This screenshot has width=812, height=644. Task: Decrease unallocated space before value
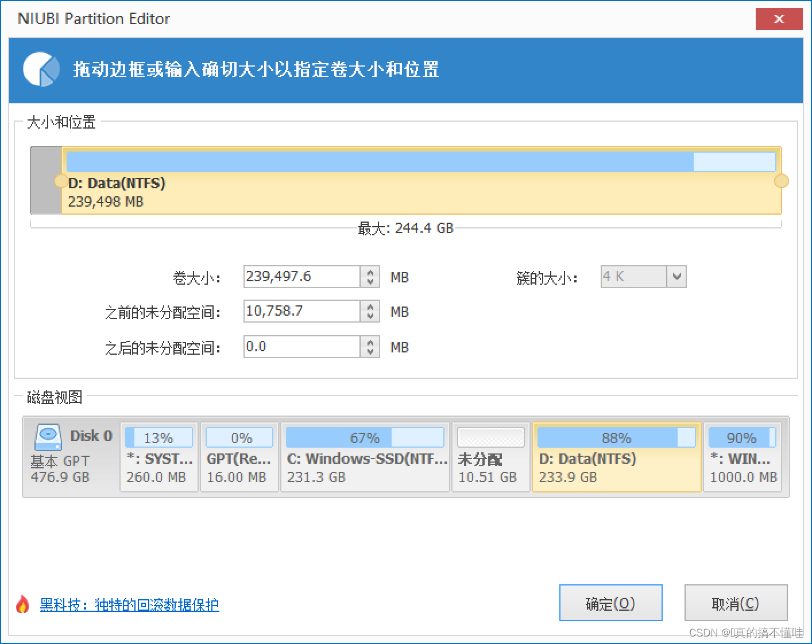click(370, 316)
